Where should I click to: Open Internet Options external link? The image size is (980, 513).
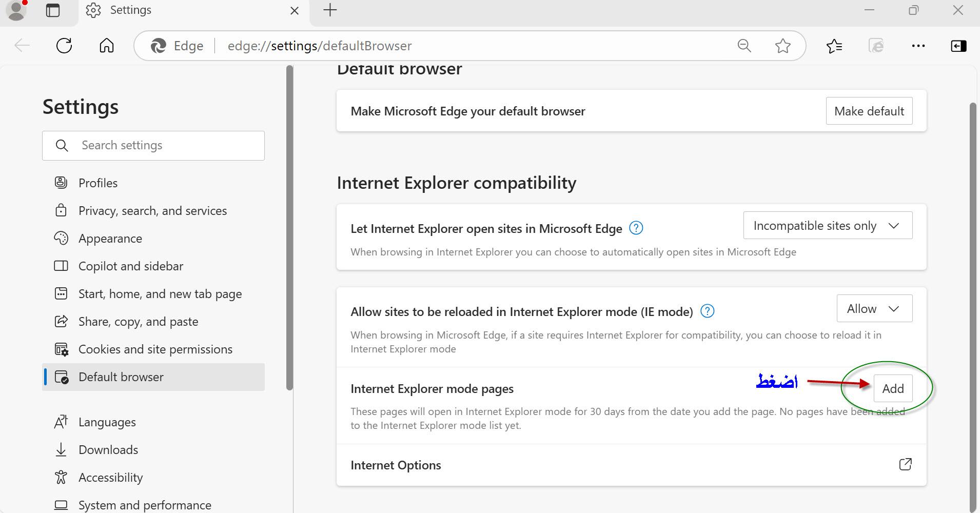tap(905, 465)
